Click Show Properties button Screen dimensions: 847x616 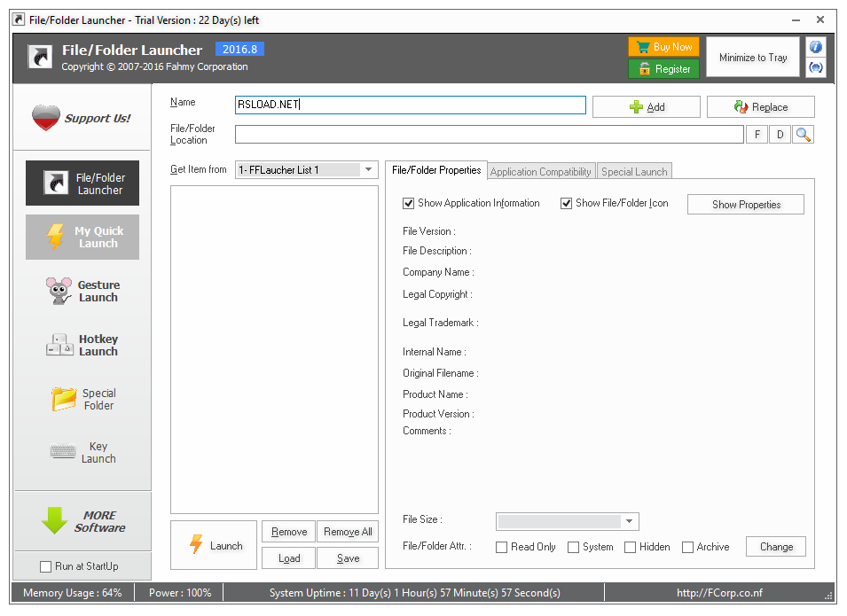(x=746, y=205)
